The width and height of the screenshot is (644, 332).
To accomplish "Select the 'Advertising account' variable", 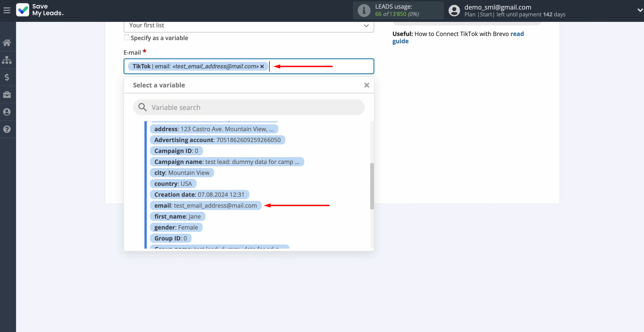I will [217, 140].
